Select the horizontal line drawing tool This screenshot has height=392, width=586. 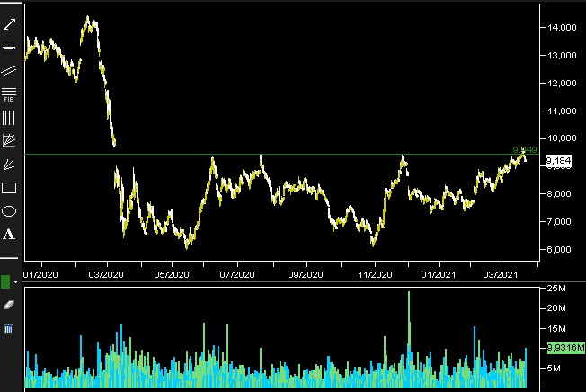point(9,48)
